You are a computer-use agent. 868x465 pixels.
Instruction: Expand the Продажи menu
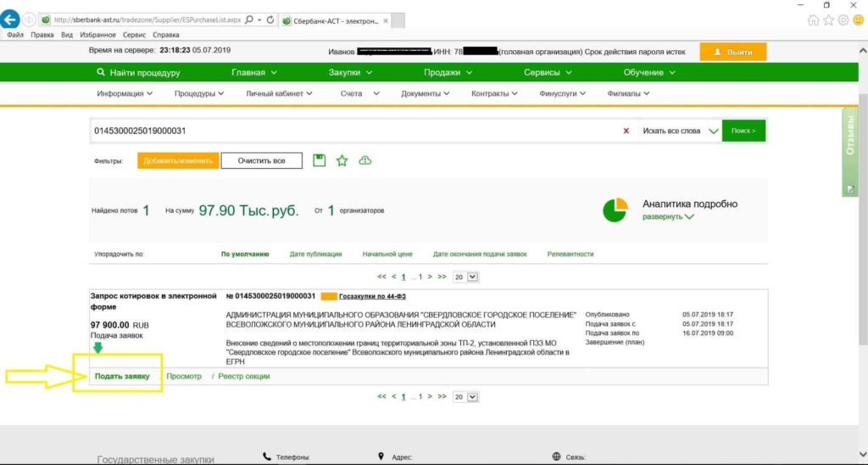(448, 73)
